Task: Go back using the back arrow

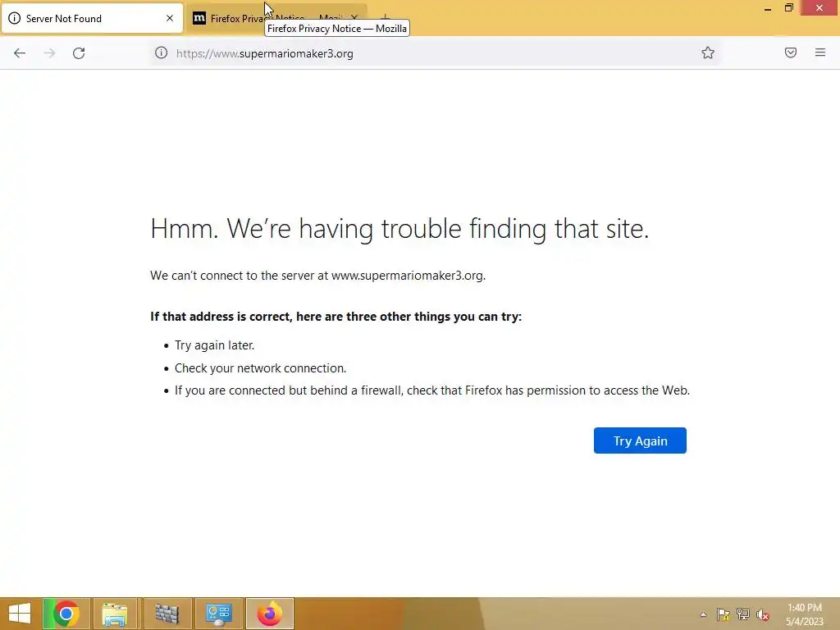Action: click(20, 53)
